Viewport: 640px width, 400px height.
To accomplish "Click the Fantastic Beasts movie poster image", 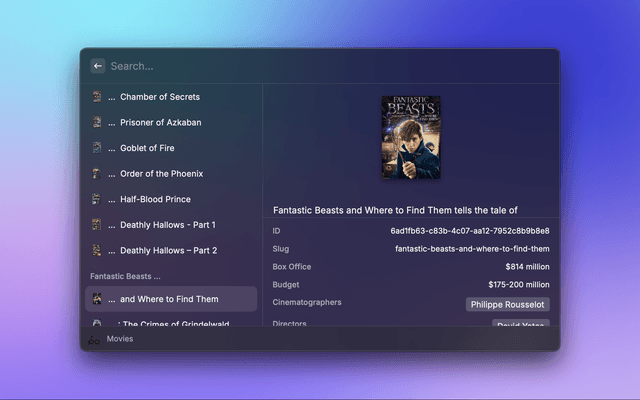I will pos(411,136).
